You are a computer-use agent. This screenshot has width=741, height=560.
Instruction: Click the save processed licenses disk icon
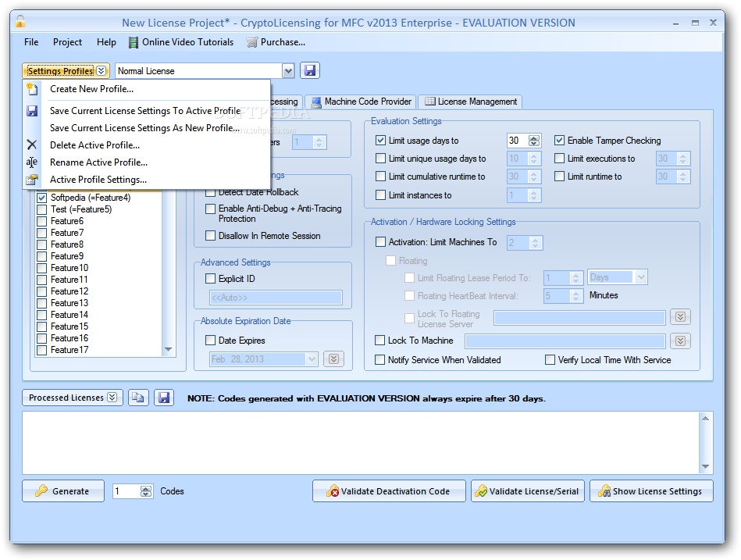164,398
